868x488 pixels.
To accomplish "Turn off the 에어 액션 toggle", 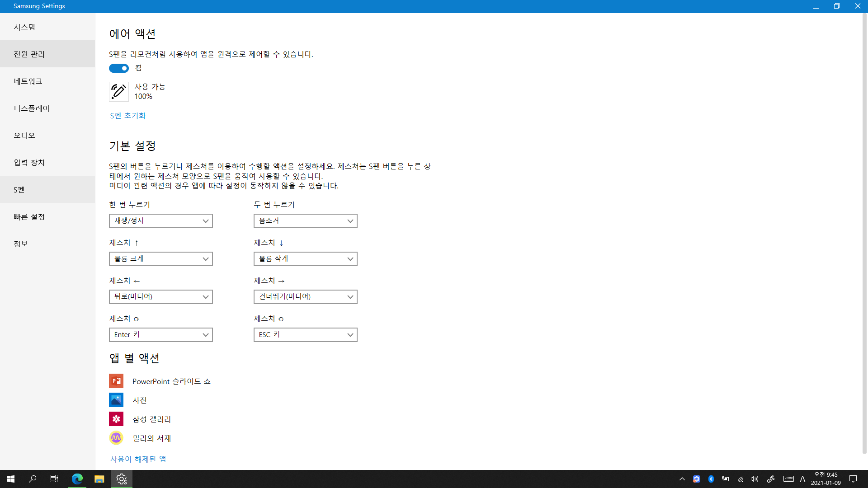I will (119, 68).
